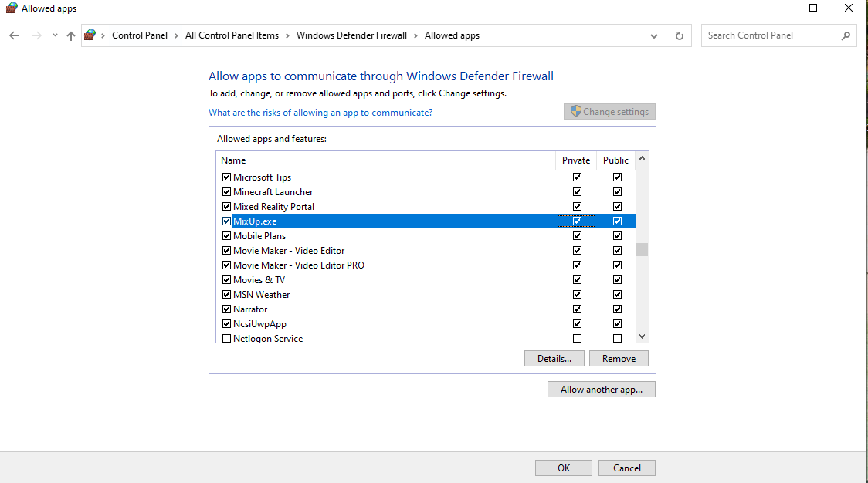Open Control Panel breadcrumb
This screenshot has height=483, width=868.
140,35
